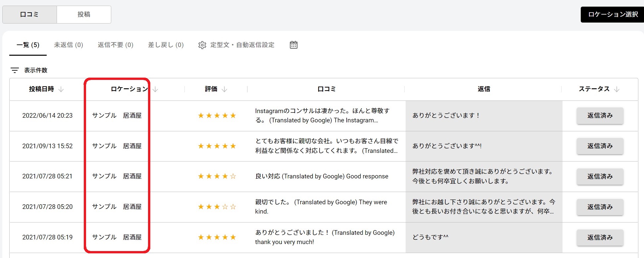Click the ロケーション選択 button

(x=613, y=14)
